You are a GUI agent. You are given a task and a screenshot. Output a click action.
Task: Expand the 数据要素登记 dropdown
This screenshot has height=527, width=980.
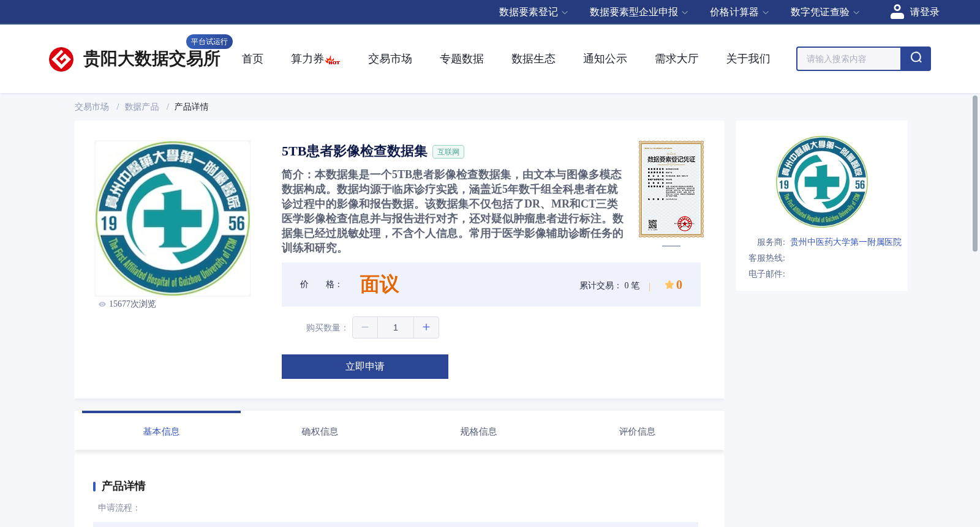pyautogui.click(x=533, y=12)
